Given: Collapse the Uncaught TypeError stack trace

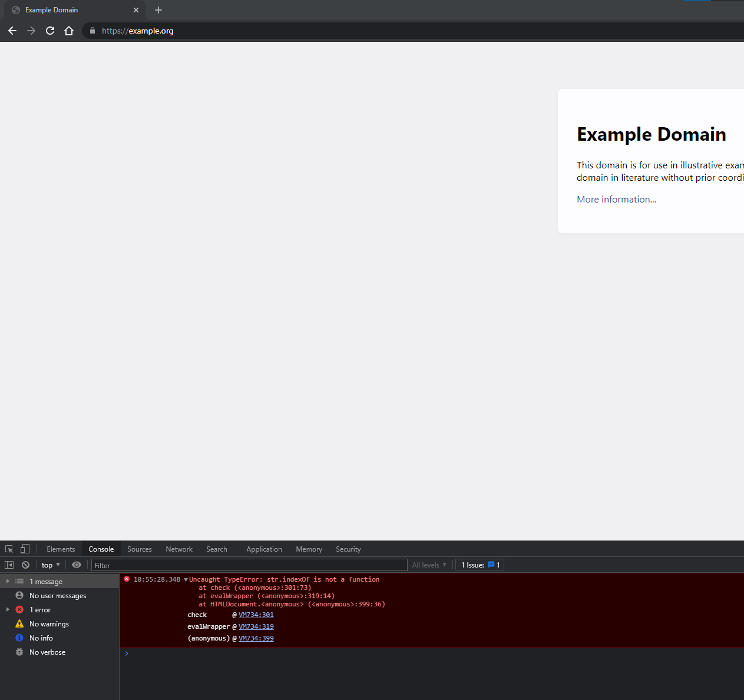Looking at the screenshot, I should pyautogui.click(x=186, y=580).
